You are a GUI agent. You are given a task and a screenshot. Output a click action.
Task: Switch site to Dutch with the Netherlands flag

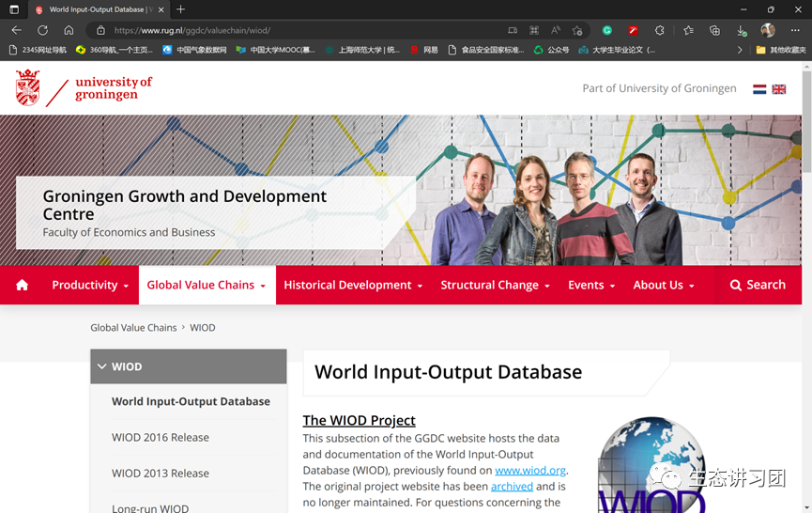[759, 89]
